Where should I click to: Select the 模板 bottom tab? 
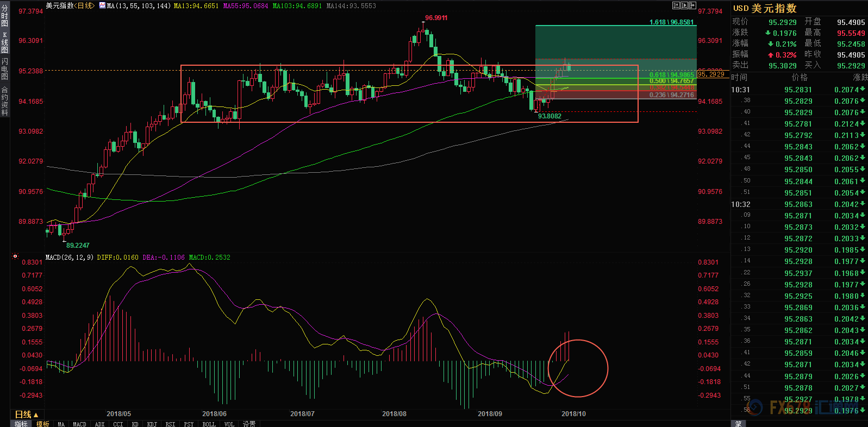pyautogui.click(x=43, y=424)
